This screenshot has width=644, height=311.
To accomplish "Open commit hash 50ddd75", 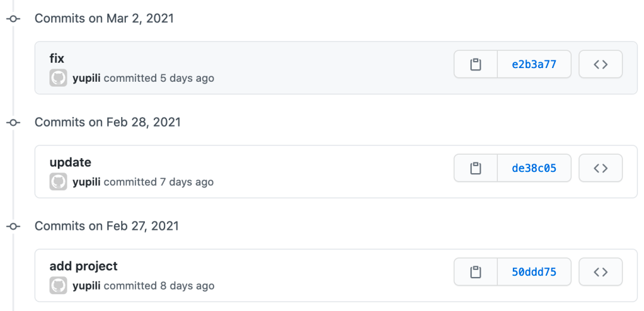I will point(534,272).
